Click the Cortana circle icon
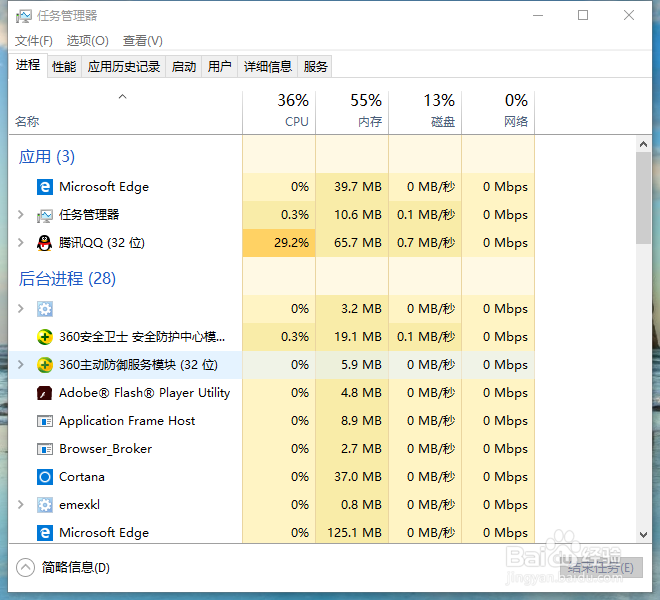Viewport: 660px width, 600px height. click(45, 477)
